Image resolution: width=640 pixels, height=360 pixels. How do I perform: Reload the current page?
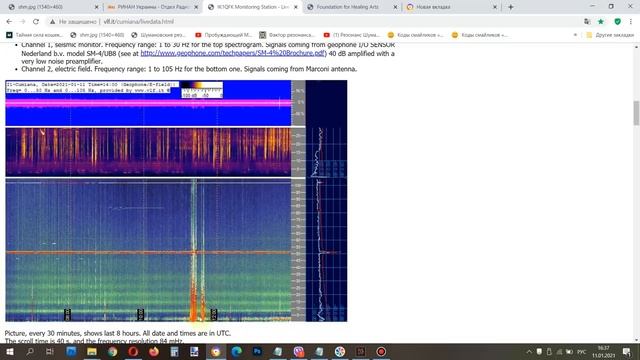tap(36, 22)
